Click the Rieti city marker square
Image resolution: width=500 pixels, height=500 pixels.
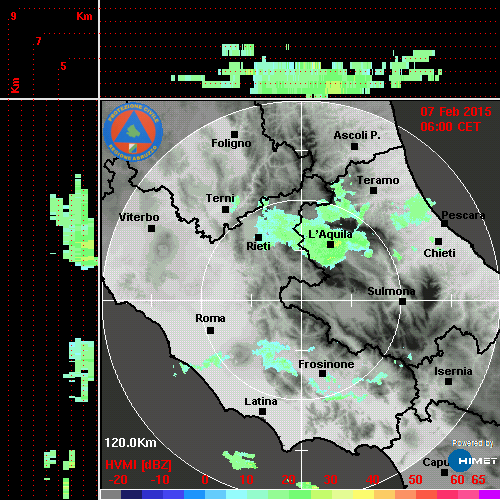tap(259, 237)
